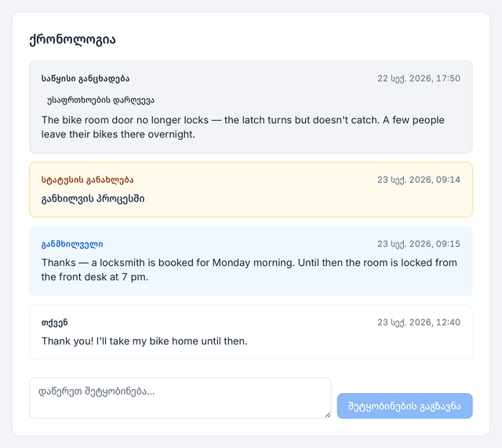Select the ქრონოლოგია heading
This screenshot has height=448, width=502.
pos(72,40)
